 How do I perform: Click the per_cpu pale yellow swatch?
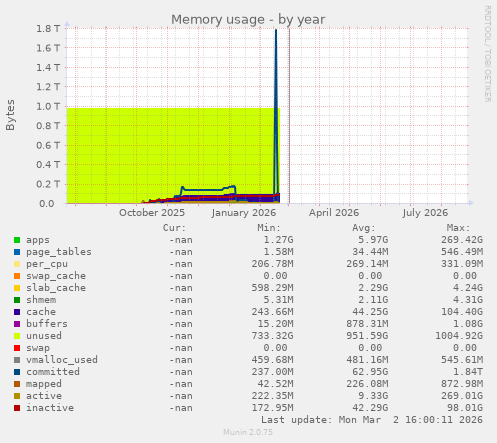point(17,264)
